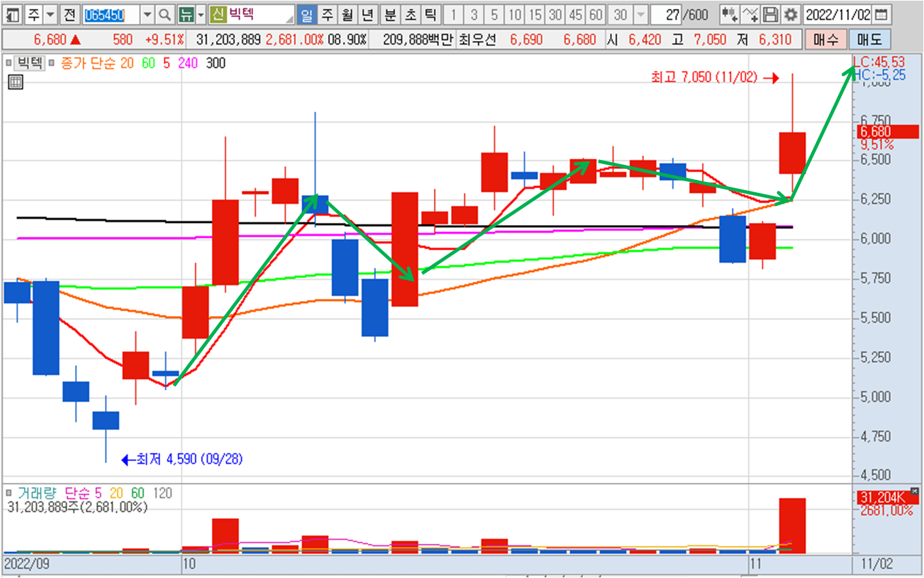Open the 주 market type dropdown arrow

pyautogui.click(x=51, y=14)
